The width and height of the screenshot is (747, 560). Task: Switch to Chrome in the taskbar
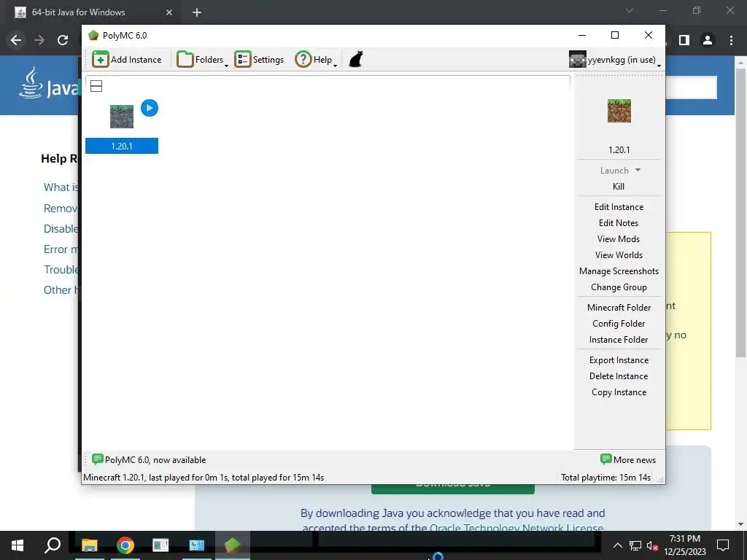[x=125, y=545]
